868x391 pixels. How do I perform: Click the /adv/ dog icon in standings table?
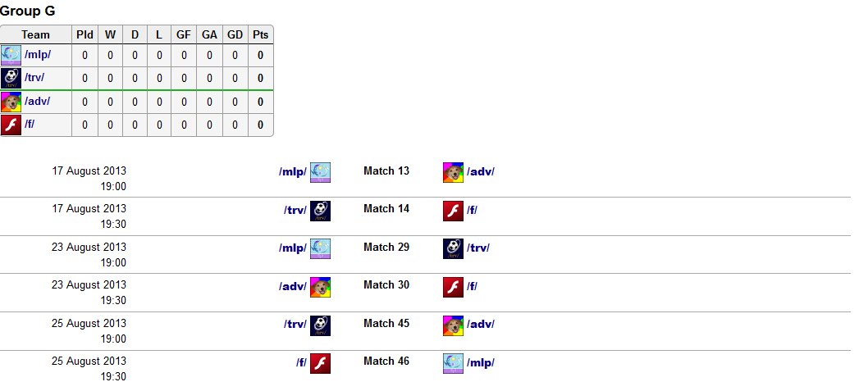[x=11, y=102]
